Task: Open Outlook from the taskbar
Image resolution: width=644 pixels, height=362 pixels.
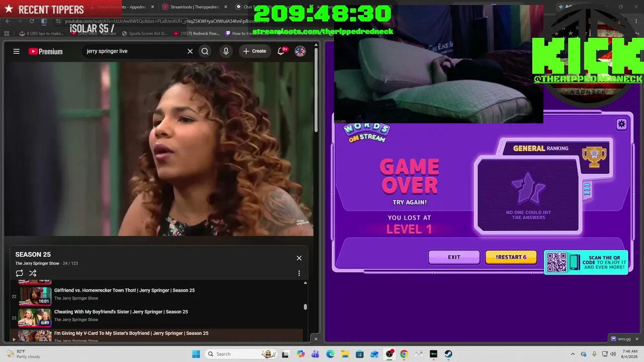Action: point(374,354)
